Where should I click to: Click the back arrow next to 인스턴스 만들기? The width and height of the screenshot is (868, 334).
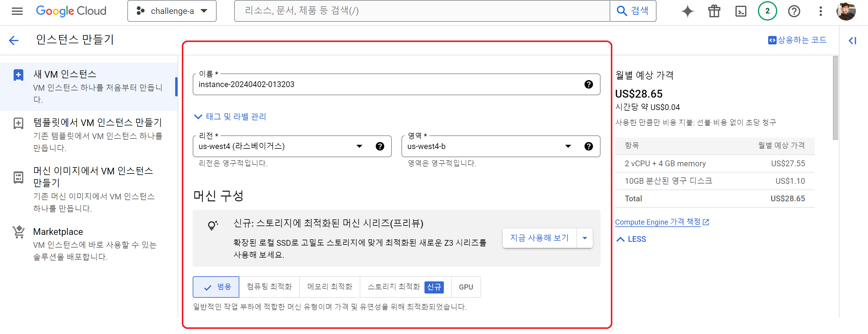14,41
